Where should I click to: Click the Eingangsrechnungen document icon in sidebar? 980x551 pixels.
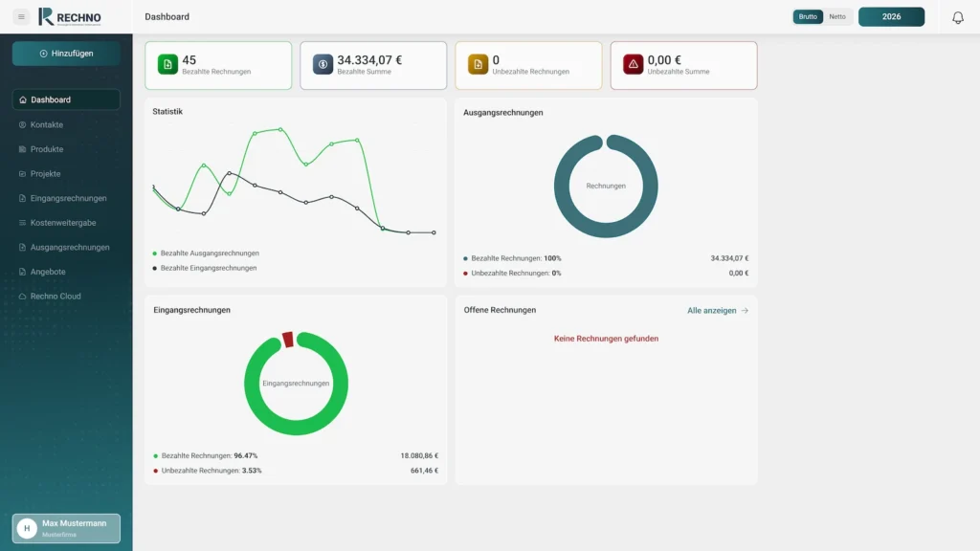tap(23, 198)
